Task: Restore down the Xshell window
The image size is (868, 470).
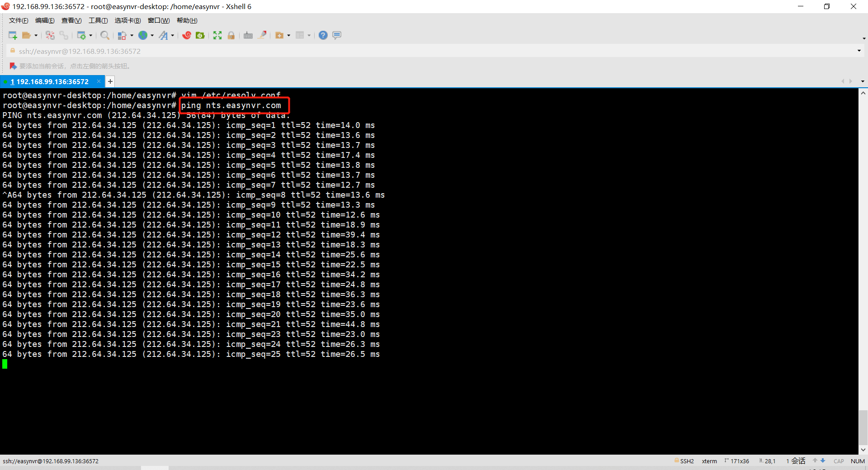Action: click(827, 6)
